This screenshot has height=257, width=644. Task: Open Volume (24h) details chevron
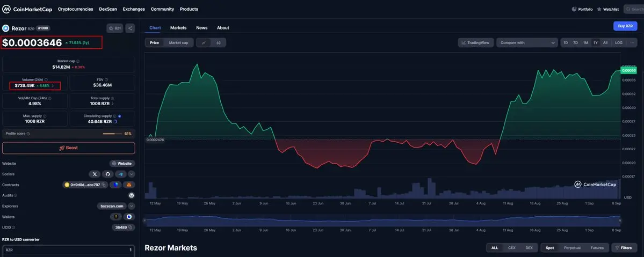(53, 86)
